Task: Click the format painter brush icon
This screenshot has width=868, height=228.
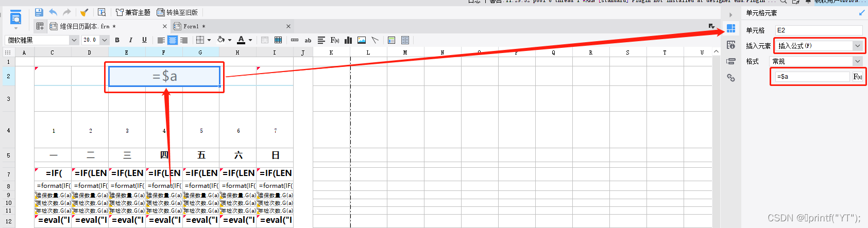Action: click(x=84, y=12)
